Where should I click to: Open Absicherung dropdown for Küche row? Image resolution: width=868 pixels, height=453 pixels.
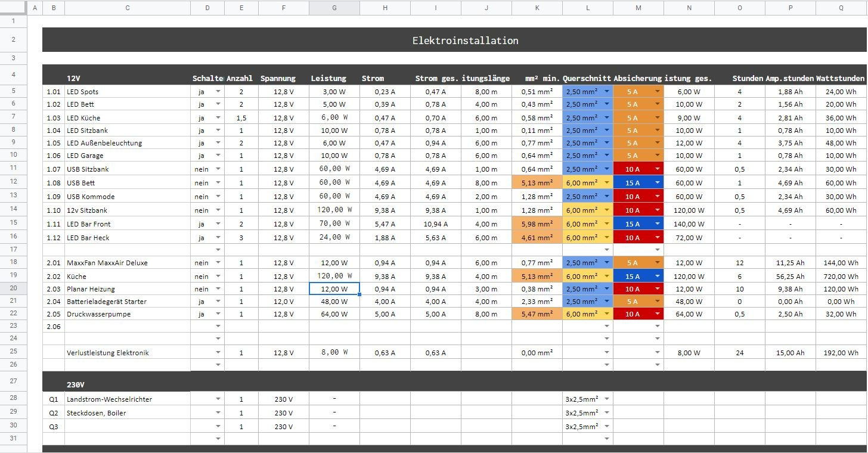658,277
